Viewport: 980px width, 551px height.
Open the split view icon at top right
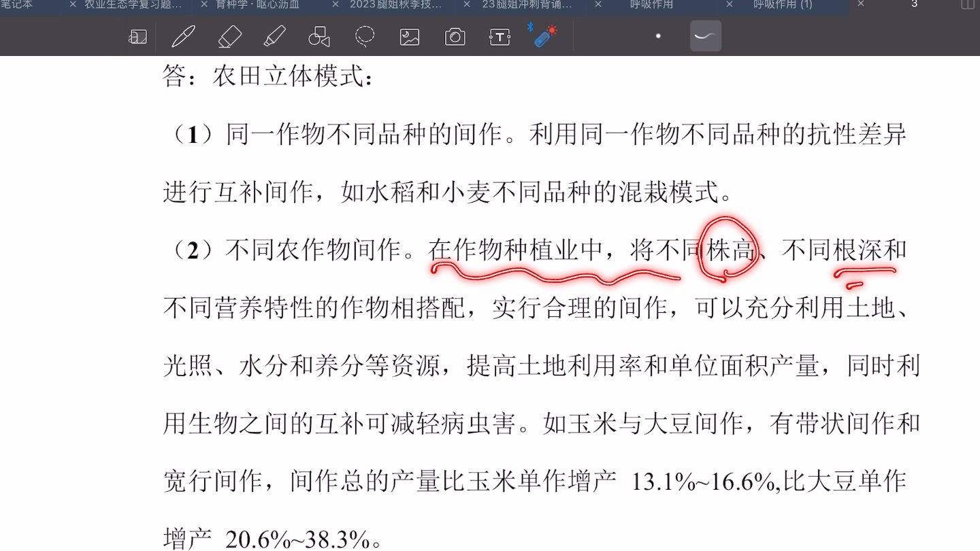click(x=967, y=5)
